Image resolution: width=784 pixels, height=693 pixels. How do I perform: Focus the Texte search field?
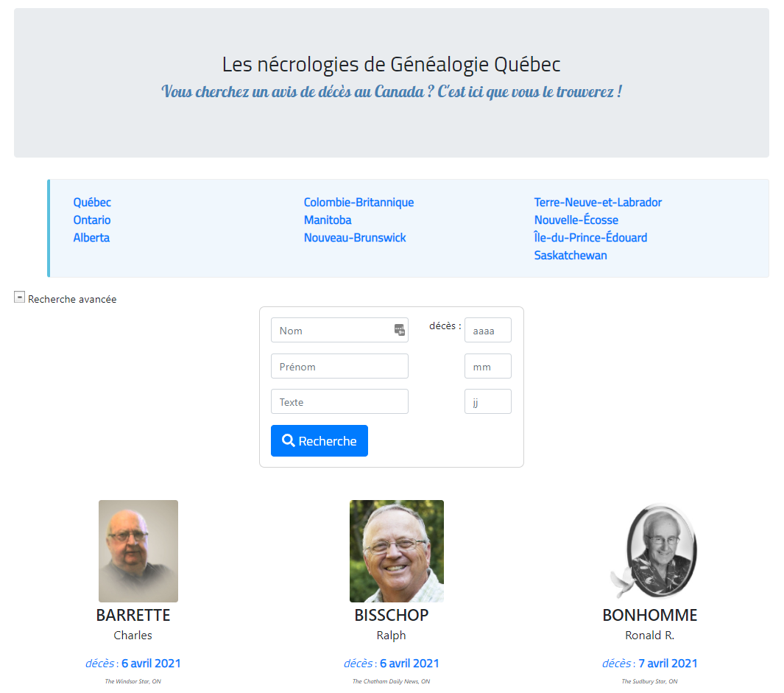tap(339, 402)
